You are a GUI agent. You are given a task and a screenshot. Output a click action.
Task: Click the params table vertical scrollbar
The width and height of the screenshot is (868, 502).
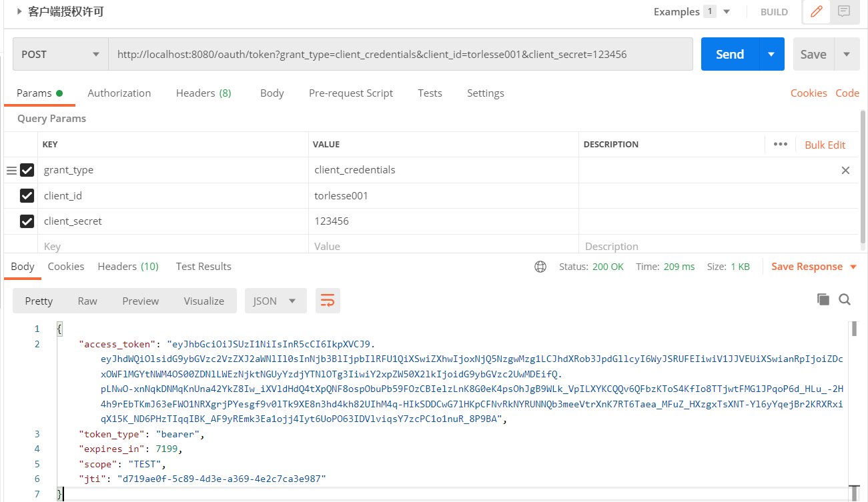(x=863, y=177)
